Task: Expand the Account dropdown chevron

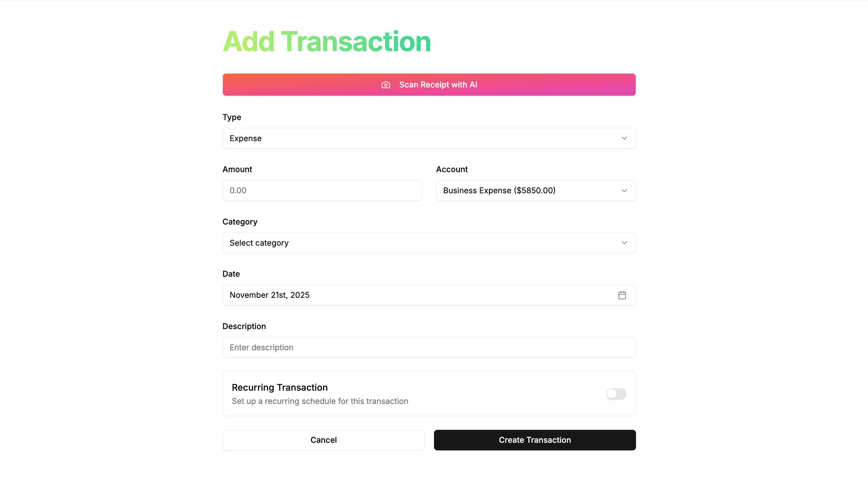Action: click(624, 190)
